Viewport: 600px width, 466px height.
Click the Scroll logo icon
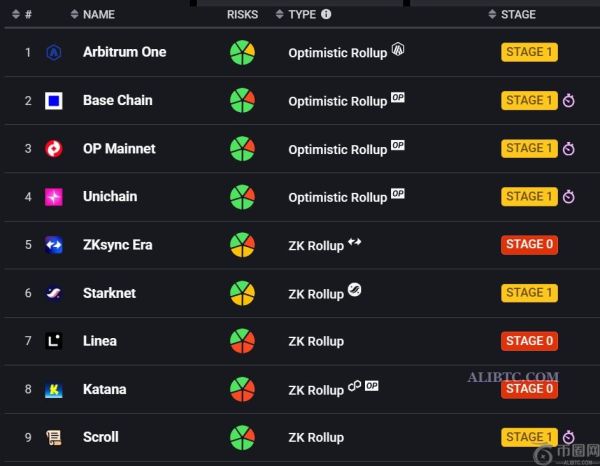coord(54,437)
